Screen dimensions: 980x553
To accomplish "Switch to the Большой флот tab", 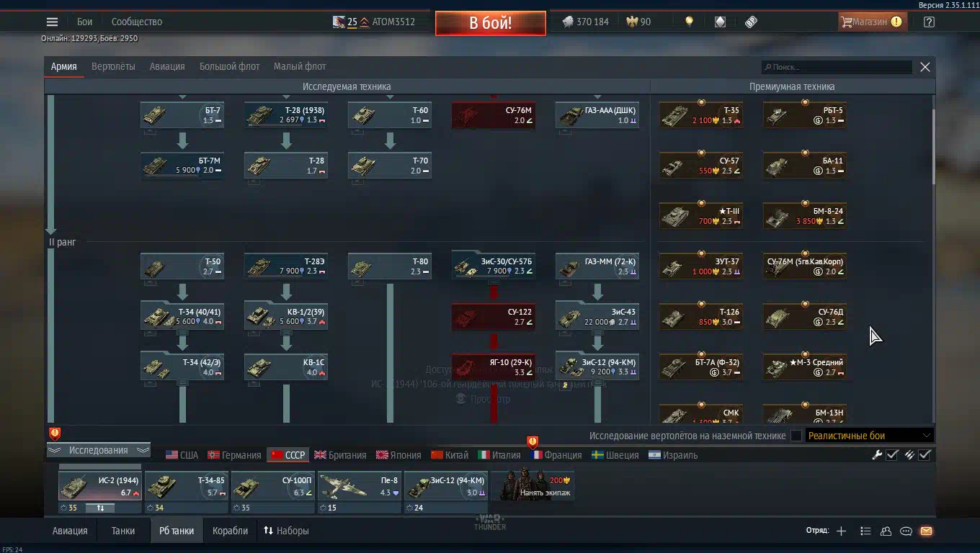I will (x=229, y=66).
